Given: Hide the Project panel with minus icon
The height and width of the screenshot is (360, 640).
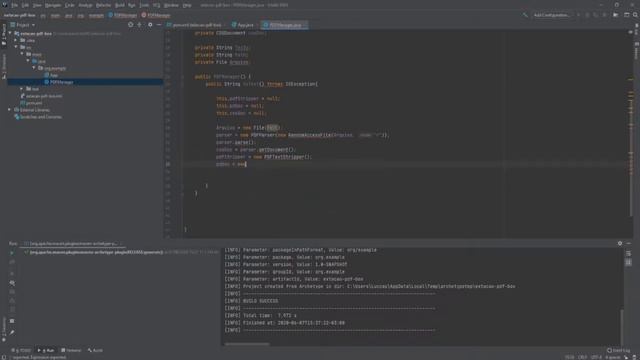Looking at the screenshot, I should 159,25.
